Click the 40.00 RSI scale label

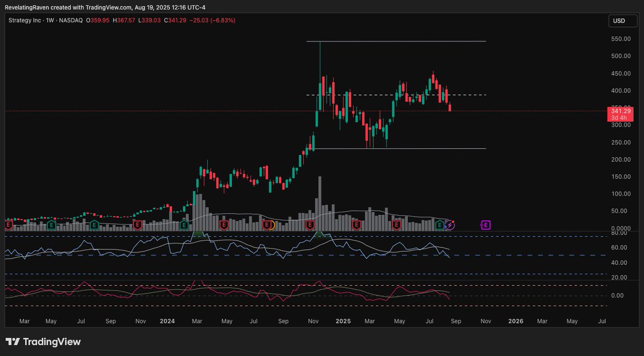click(x=619, y=263)
